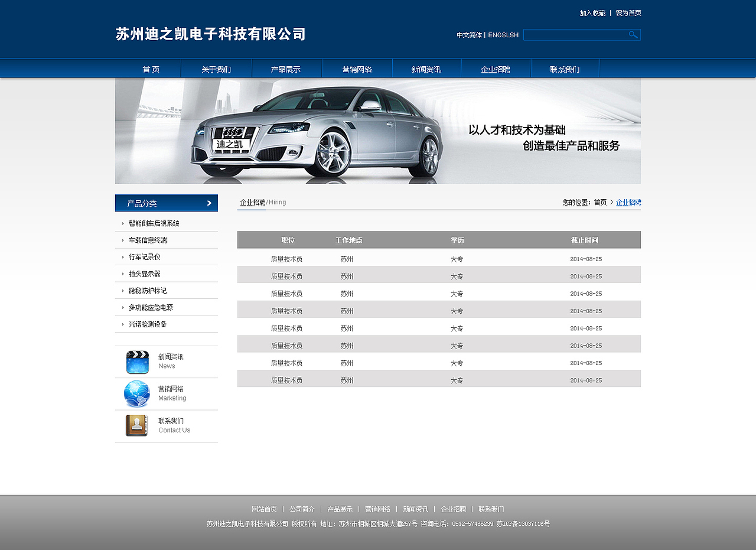Open first 质量技术员 job row
Viewport: 756px width, 550px height.
[439, 259]
